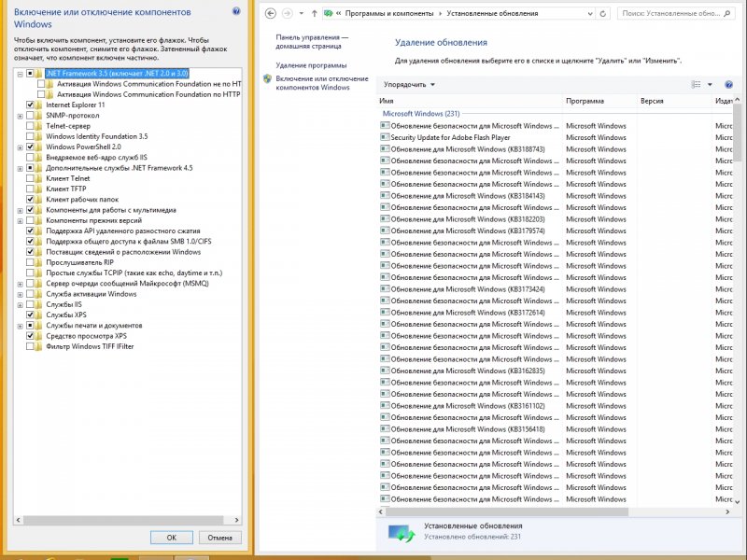Uncheck Клиент рабочих папок

pyautogui.click(x=30, y=199)
